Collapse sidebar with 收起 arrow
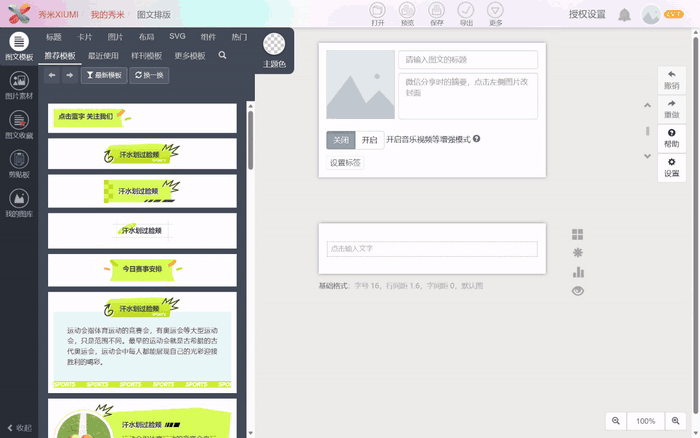 [19, 428]
